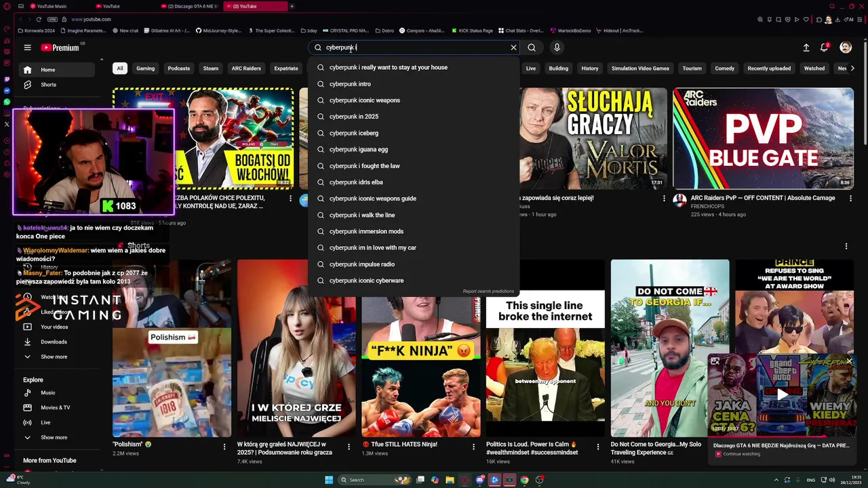Open Shorts in sidebar
868x488 pixels.
point(57,85)
